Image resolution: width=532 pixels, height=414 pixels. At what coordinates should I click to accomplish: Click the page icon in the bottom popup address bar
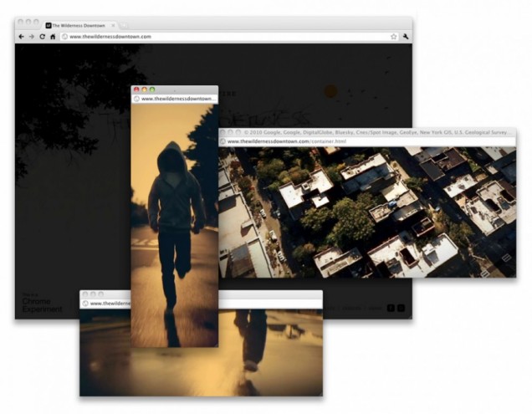click(85, 304)
